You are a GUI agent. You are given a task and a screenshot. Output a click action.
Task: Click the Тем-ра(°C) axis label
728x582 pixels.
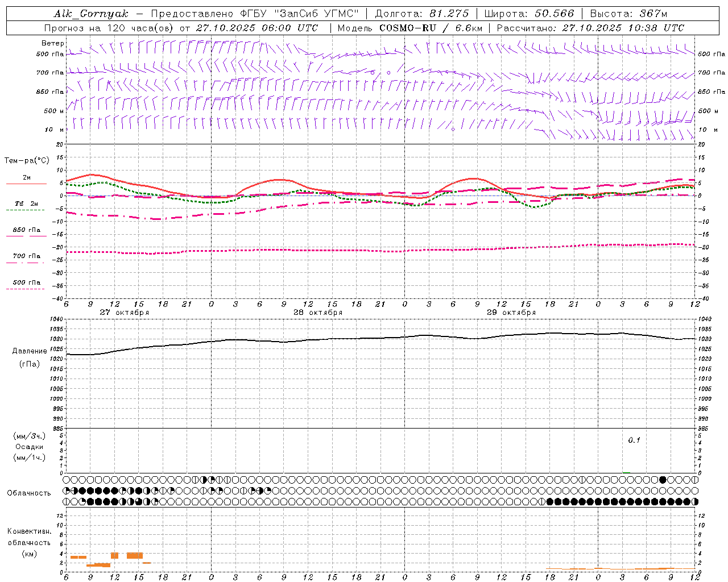coord(27,161)
